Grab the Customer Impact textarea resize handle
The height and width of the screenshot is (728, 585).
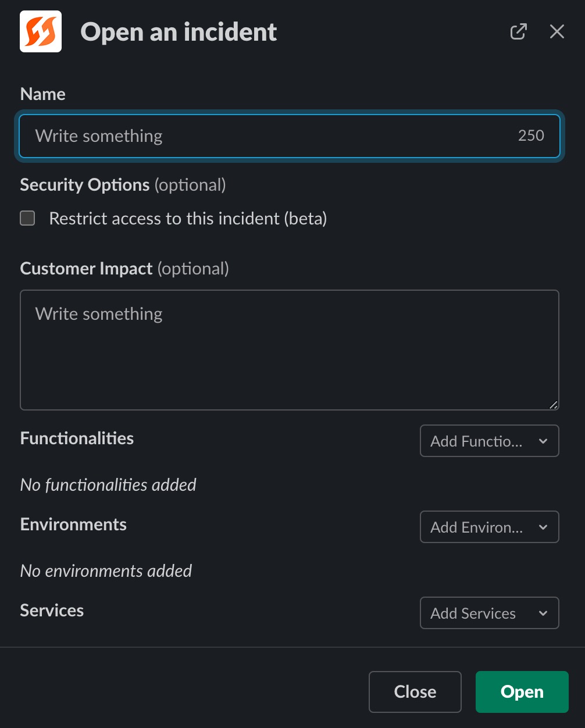(x=553, y=405)
